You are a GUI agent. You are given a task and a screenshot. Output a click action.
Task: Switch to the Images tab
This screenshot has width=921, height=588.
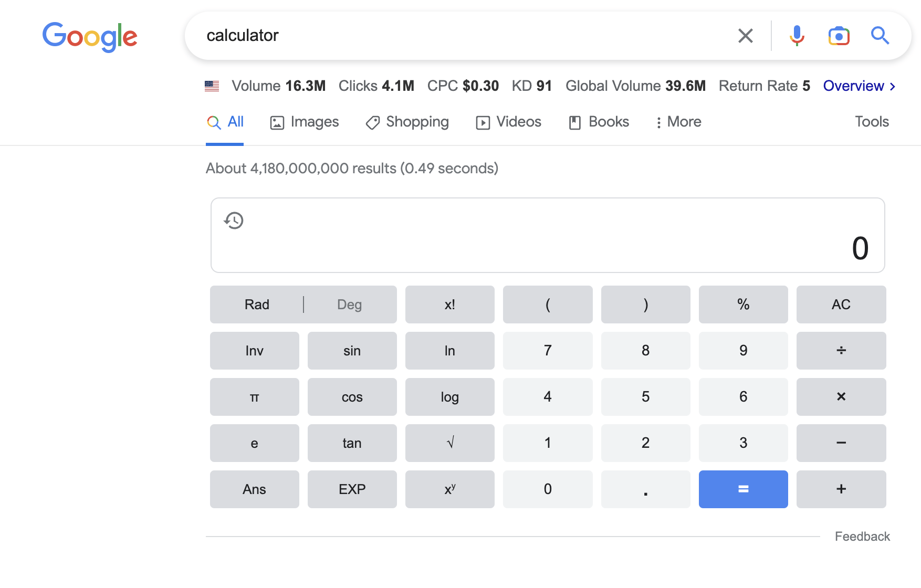(x=304, y=122)
